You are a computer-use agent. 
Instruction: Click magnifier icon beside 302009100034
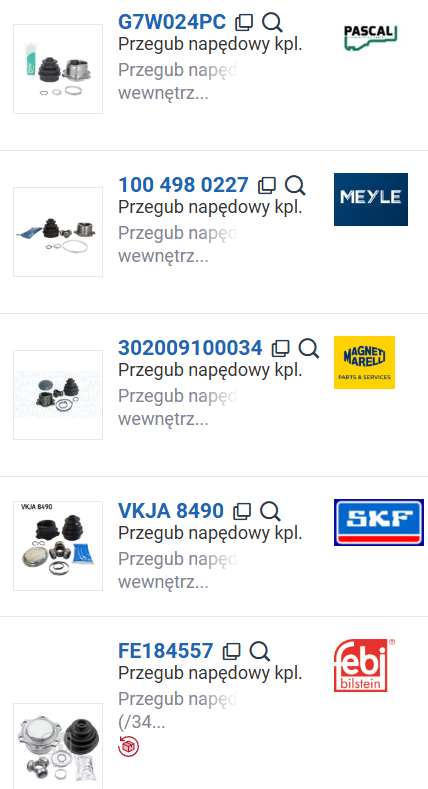click(x=308, y=348)
